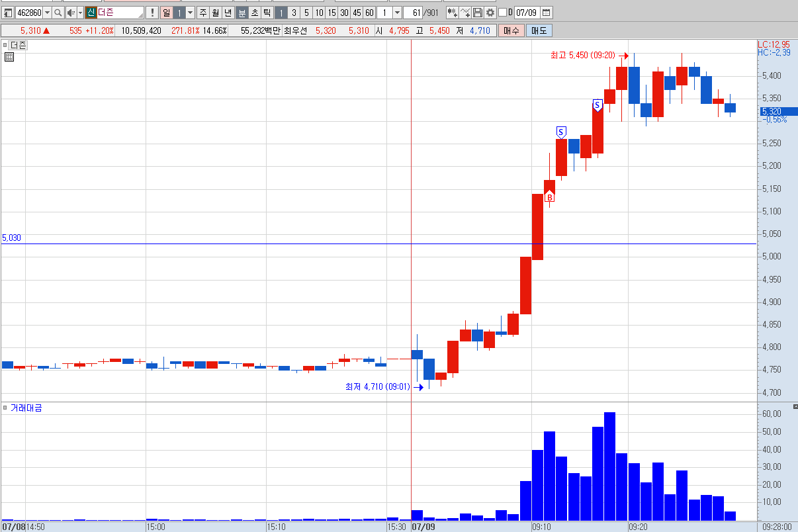The width and height of the screenshot is (798, 532).
Task: Open chart settings gear icon
Action: tap(490, 13)
